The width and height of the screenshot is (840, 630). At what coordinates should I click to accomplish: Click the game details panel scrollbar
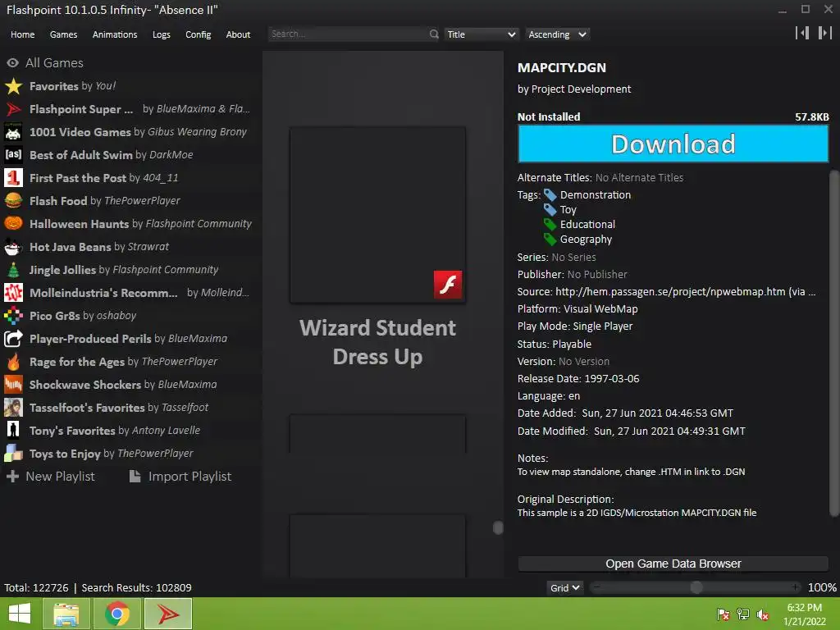pyautogui.click(x=833, y=343)
